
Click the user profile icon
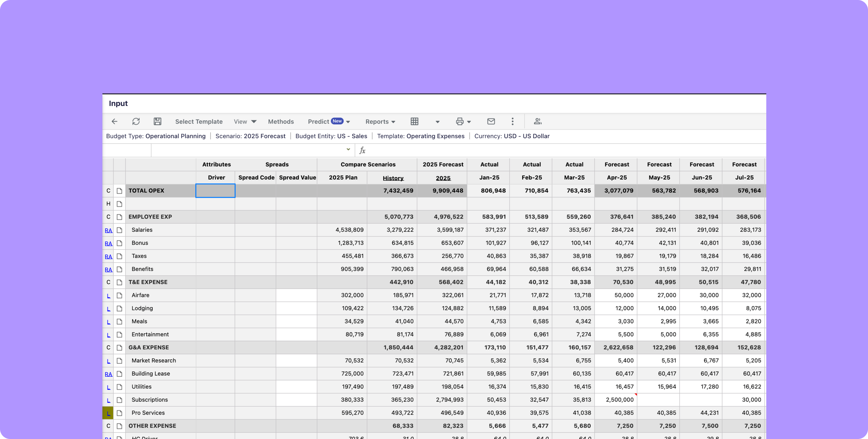[x=537, y=121]
